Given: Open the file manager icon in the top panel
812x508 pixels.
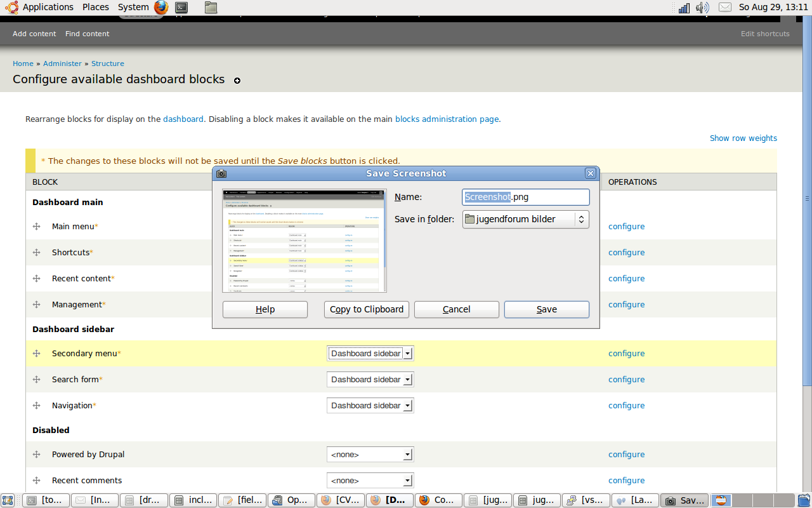Looking at the screenshot, I should [x=210, y=6].
